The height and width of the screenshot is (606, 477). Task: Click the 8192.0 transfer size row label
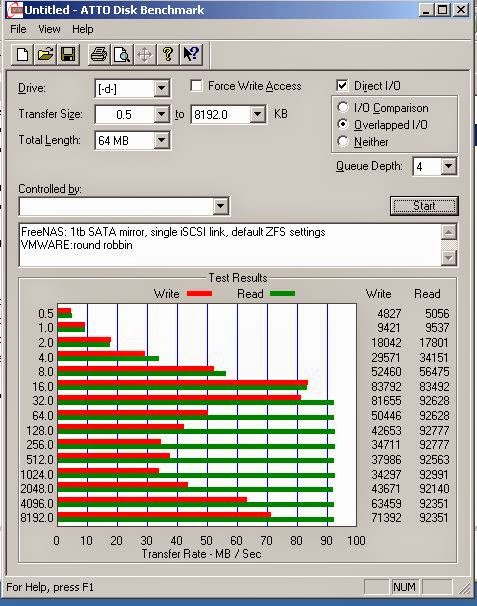[37, 517]
